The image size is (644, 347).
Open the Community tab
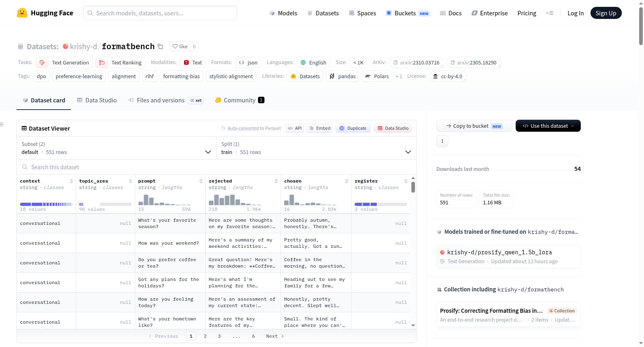point(239,100)
